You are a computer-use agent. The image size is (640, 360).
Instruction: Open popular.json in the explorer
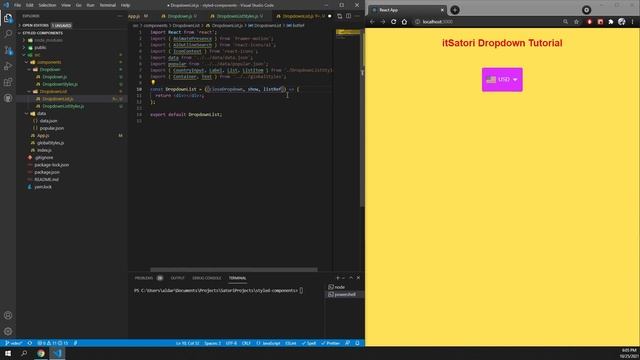click(51, 128)
